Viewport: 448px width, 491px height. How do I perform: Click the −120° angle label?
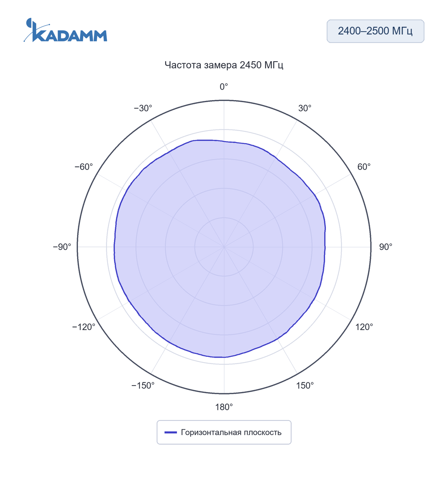coord(84,327)
